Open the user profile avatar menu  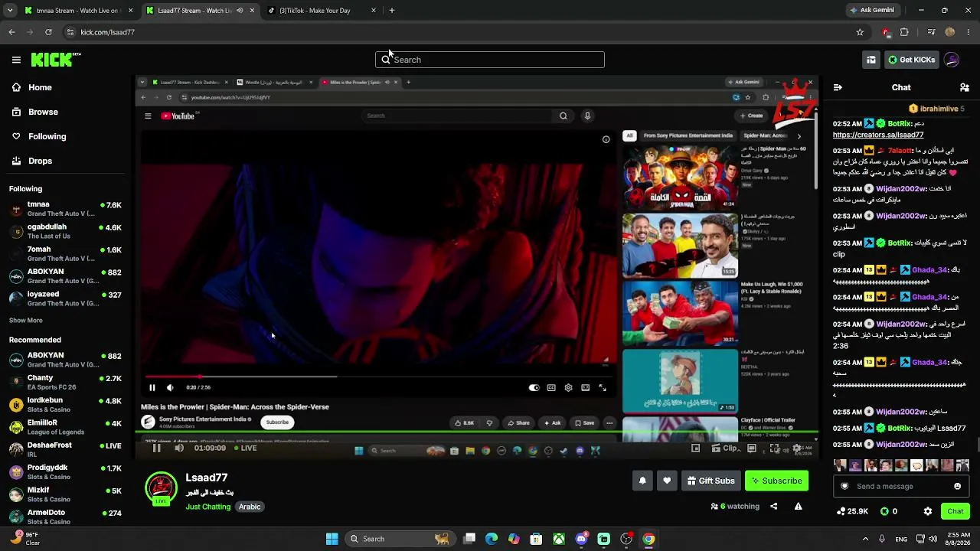click(x=952, y=60)
